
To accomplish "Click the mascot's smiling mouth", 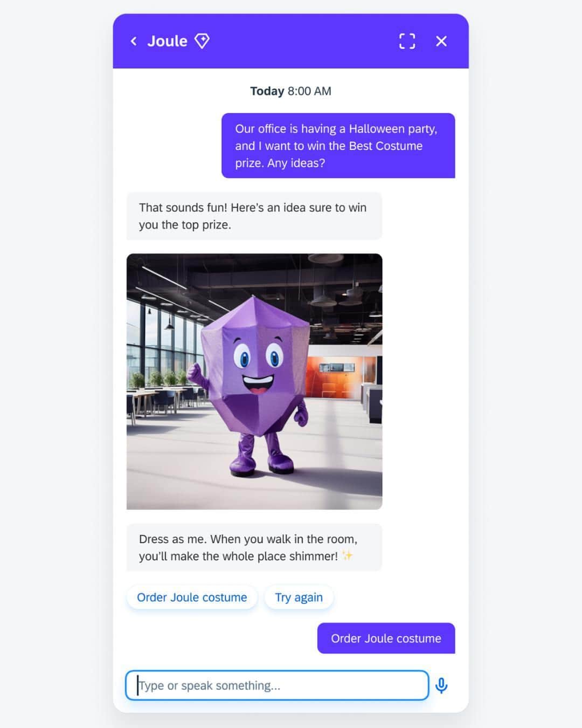I will pyautogui.click(x=258, y=384).
